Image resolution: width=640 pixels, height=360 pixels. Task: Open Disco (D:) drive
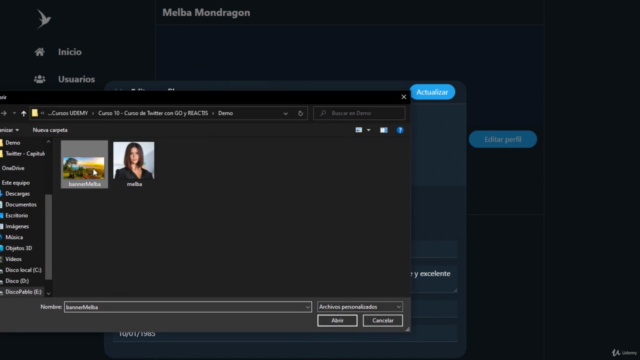(17, 281)
